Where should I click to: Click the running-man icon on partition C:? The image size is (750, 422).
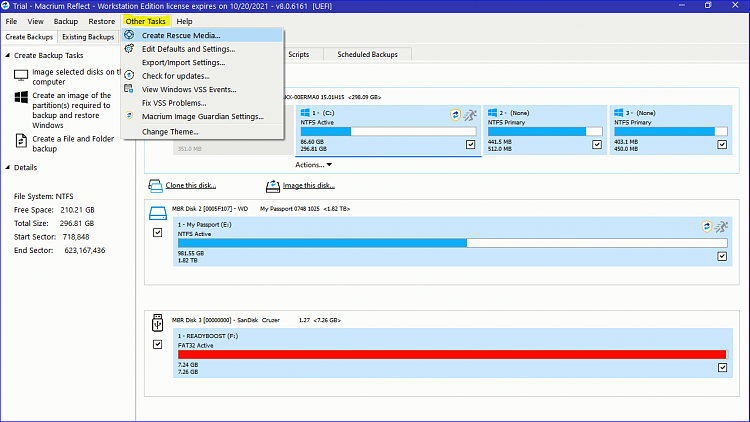tap(470, 115)
